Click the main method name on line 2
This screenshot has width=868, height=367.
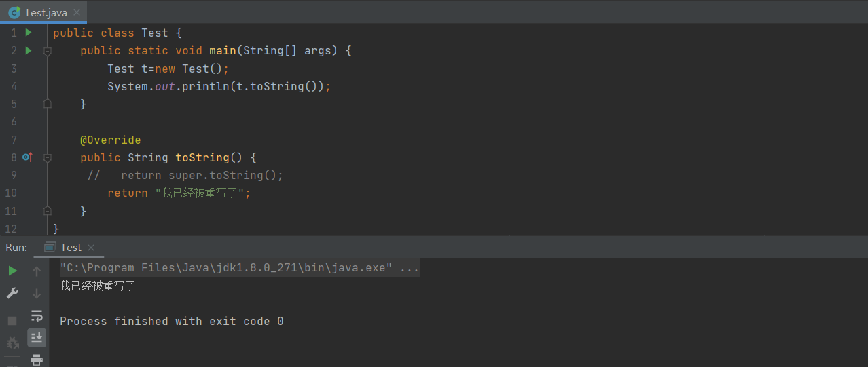[x=222, y=50]
